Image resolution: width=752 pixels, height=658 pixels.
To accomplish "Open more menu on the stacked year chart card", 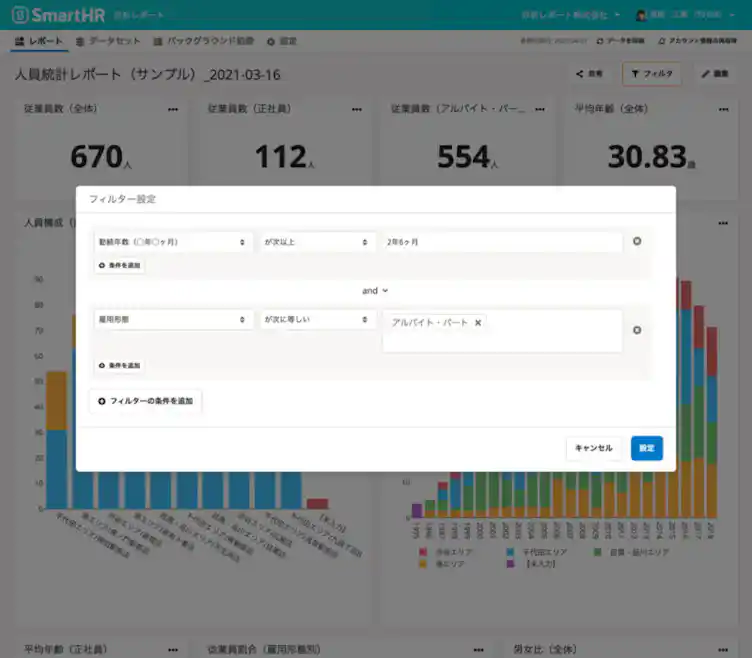I will (x=723, y=223).
